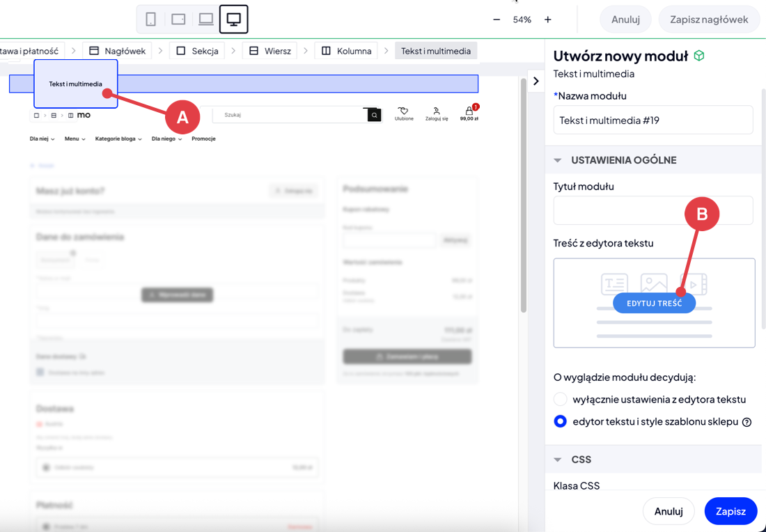Open Nagłówek breadcrumb item
Screen dimensions: 766x532
coord(118,51)
